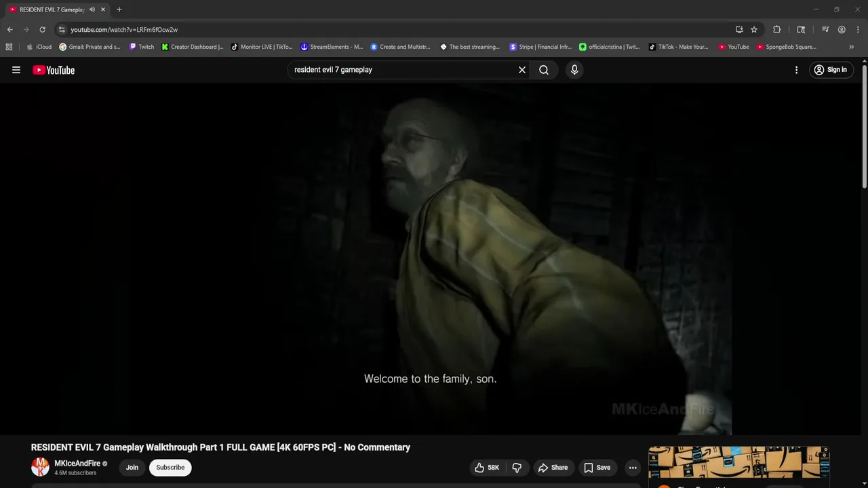Viewport: 868px width, 488px height.
Task: Dislike the video with thumbs down
Action: coord(517,468)
